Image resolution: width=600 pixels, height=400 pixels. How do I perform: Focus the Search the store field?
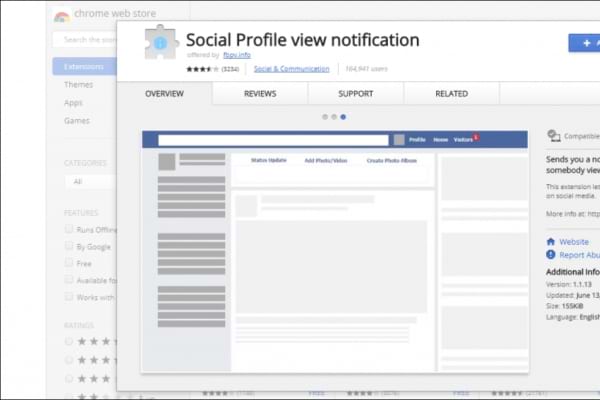(x=85, y=40)
